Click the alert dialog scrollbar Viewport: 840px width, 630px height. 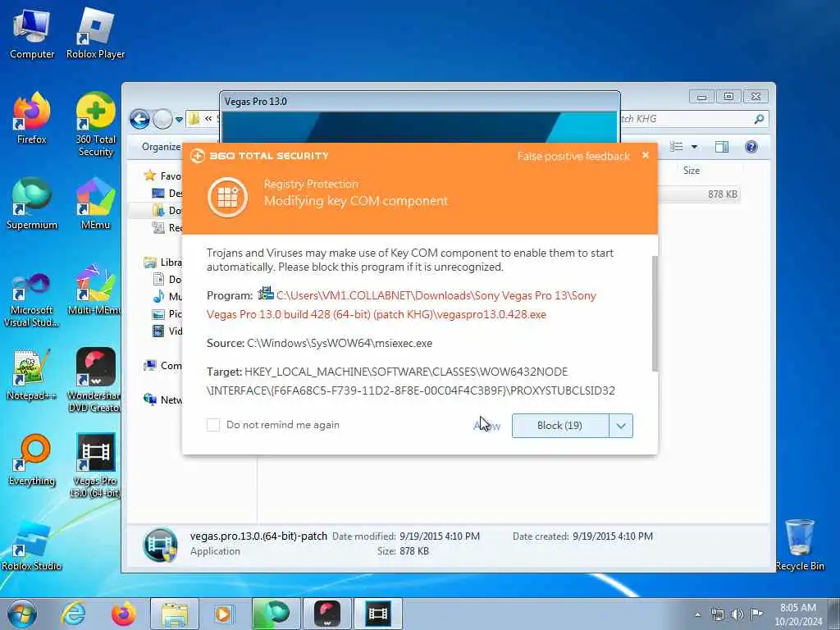tap(655, 313)
